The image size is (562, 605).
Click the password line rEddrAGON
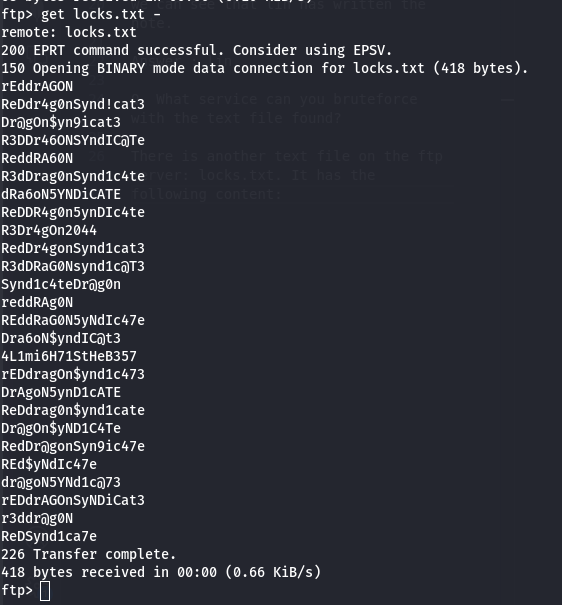[37, 86]
